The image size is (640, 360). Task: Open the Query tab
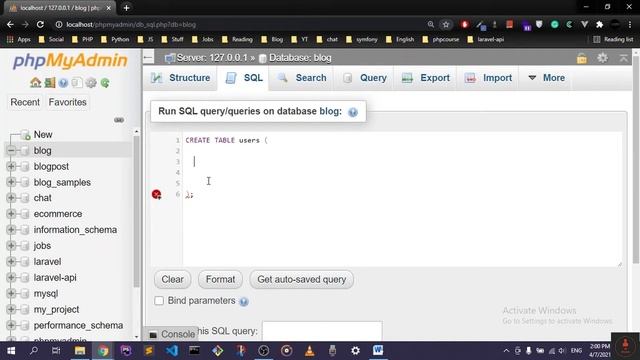365,78
